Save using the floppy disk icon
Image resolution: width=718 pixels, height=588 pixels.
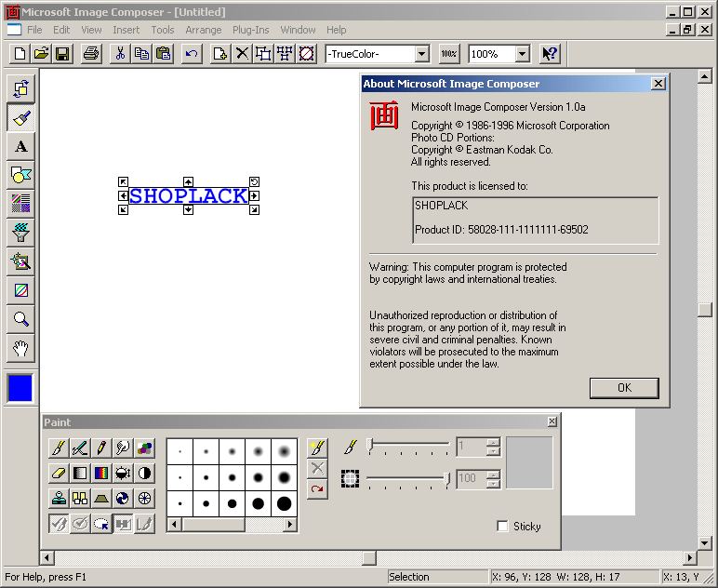61,54
